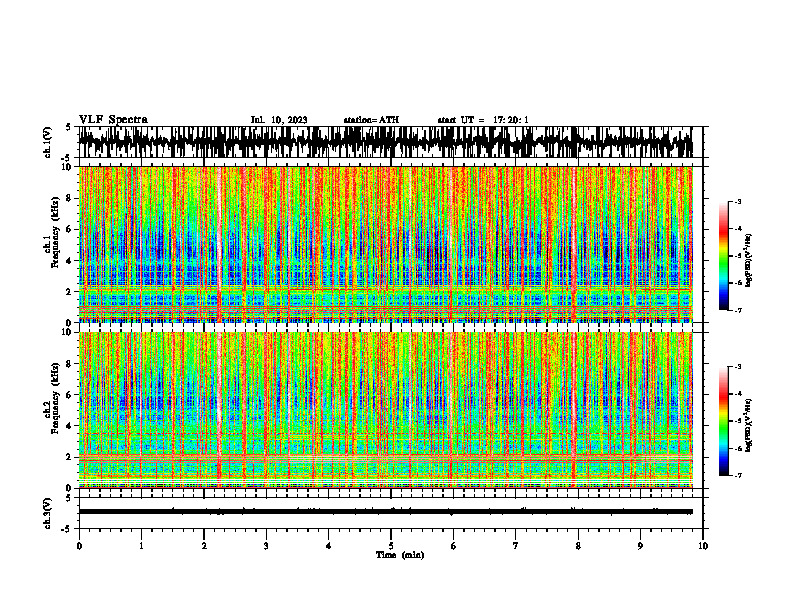Click time axis tick label "3"
Image resolution: width=792 pixels, height=612 pixels.
tap(266, 546)
